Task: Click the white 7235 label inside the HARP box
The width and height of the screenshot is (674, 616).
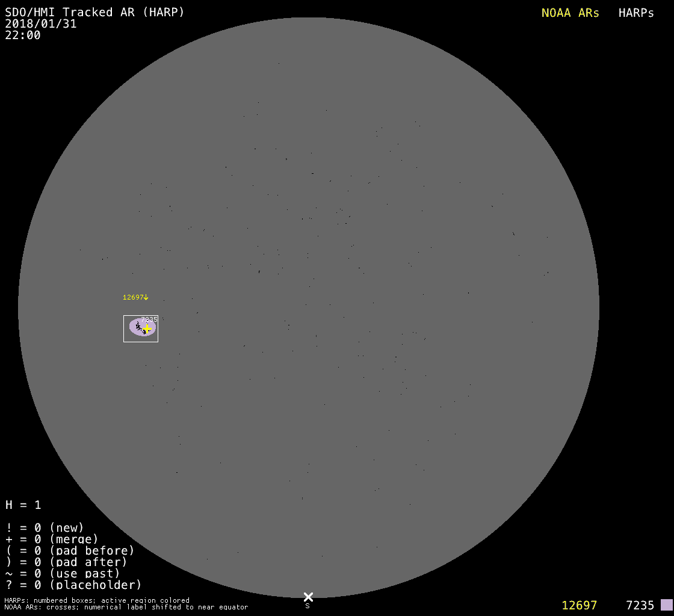Action: coord(149,319)
